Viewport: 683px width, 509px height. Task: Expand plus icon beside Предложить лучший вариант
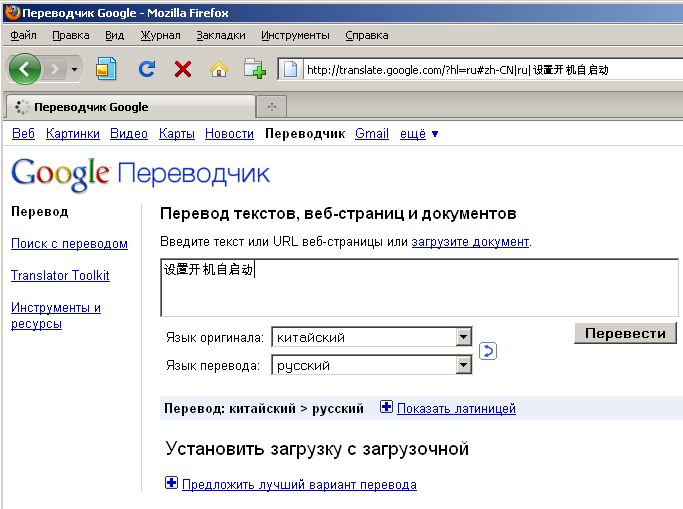click(x=171, y=482)
